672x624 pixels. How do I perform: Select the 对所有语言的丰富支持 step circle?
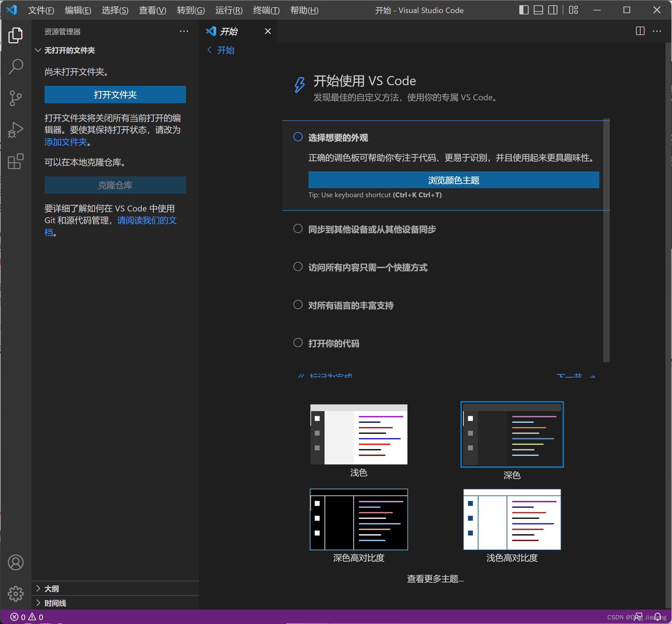tap(298, 304)
